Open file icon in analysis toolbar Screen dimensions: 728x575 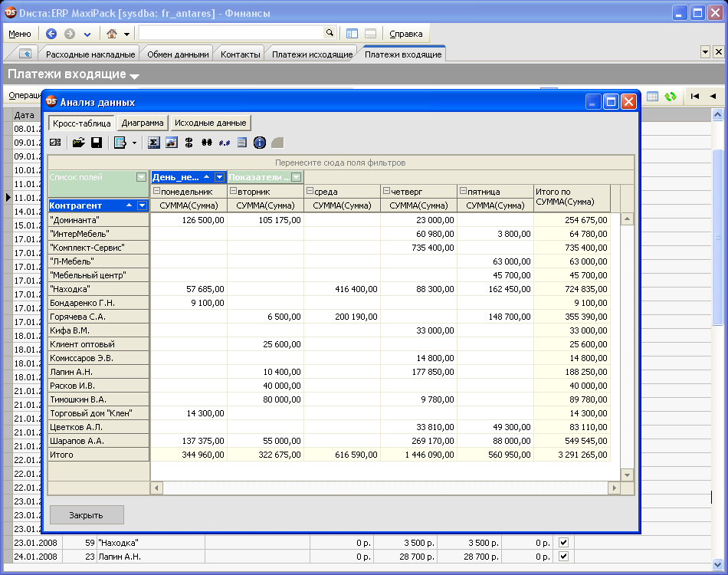click(78, 143)
